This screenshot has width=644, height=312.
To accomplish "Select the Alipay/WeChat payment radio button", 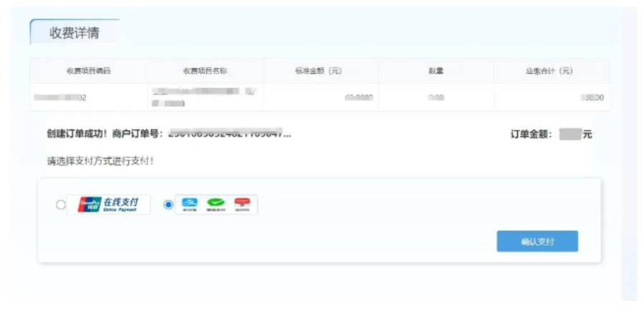I will click(x=168, y=205).
